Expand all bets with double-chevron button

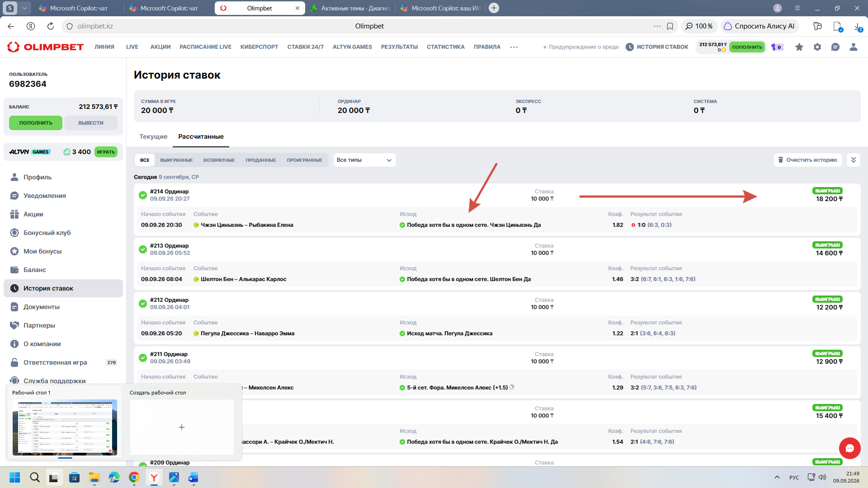[x=854, y=160]
